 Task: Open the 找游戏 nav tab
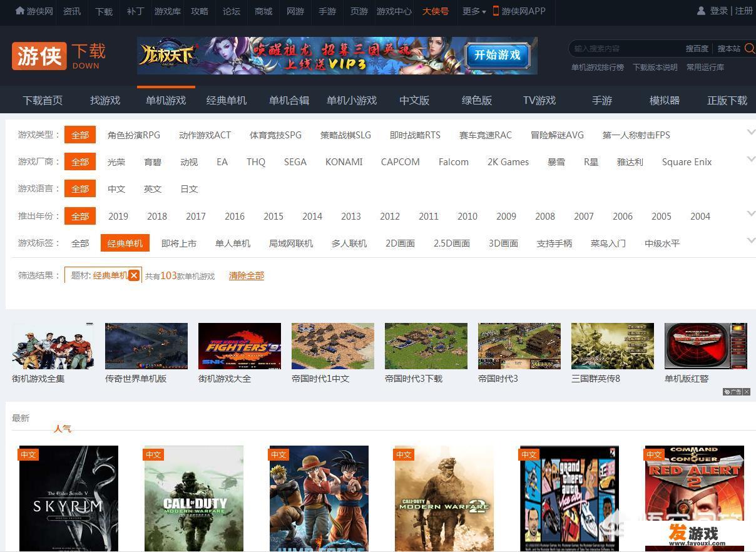pyautogui.click(x=105, y=100)
